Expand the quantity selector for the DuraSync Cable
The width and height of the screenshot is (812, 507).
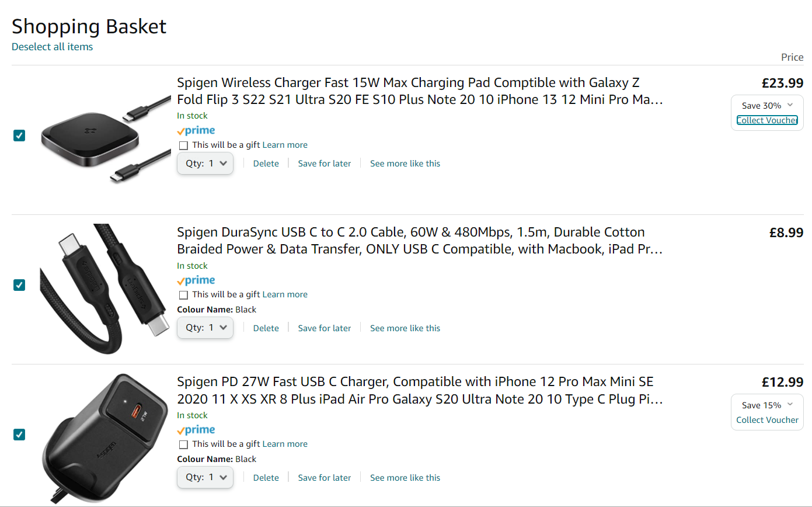click(205, 328)
